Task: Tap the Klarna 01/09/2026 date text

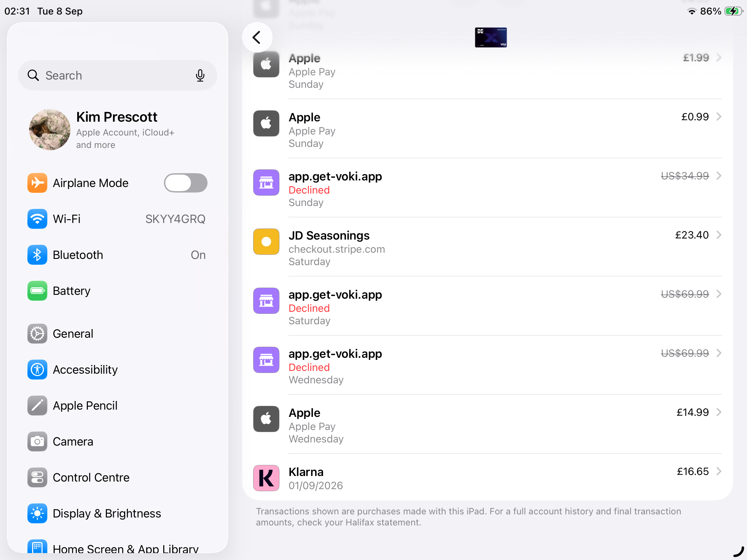Action: 316,486
